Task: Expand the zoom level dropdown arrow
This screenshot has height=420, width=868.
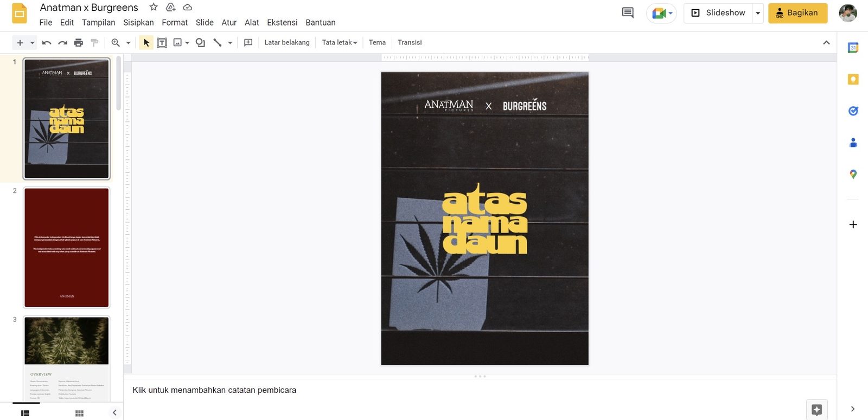Action: 129,43
